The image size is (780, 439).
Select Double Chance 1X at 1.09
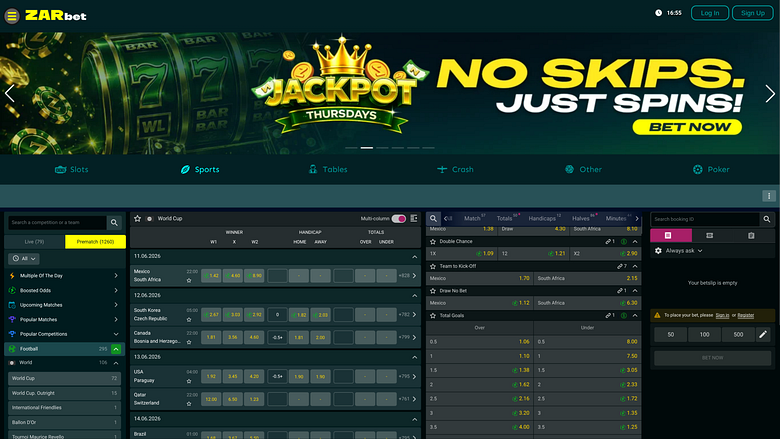pos(461,254)
